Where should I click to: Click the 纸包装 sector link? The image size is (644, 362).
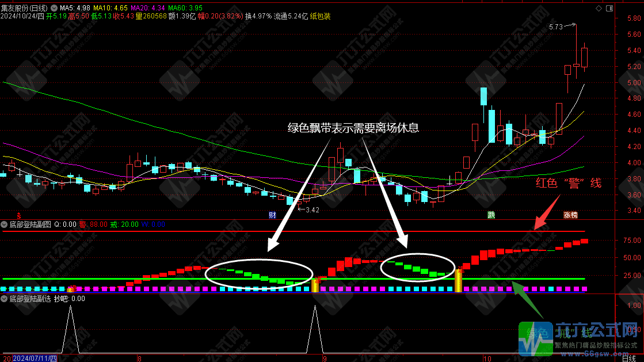[x=321, y=17]
